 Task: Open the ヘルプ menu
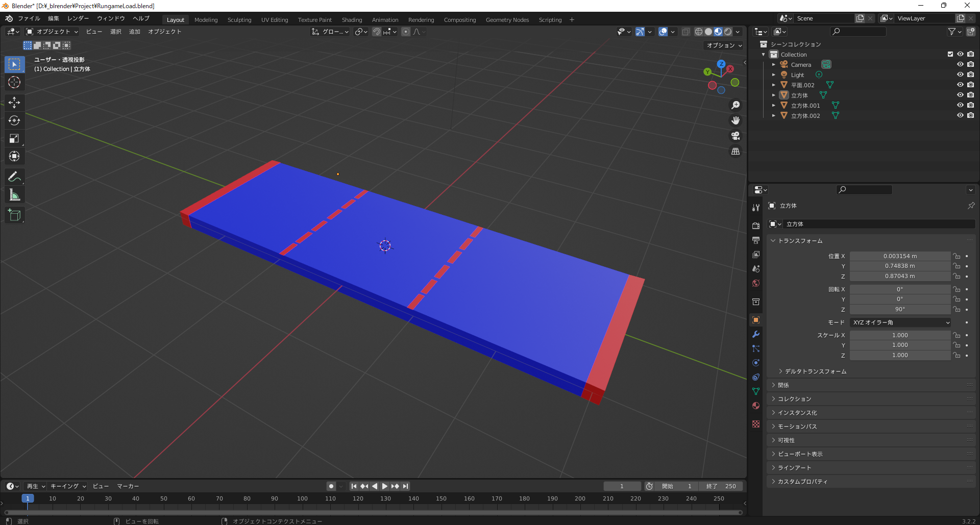click(141, 18)
